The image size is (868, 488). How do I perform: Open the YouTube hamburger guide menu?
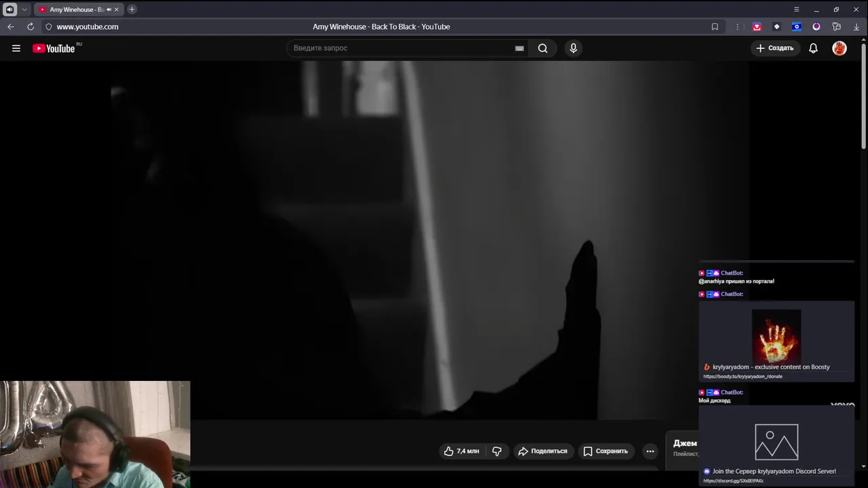pyautogui.click(x=16, y=48)
